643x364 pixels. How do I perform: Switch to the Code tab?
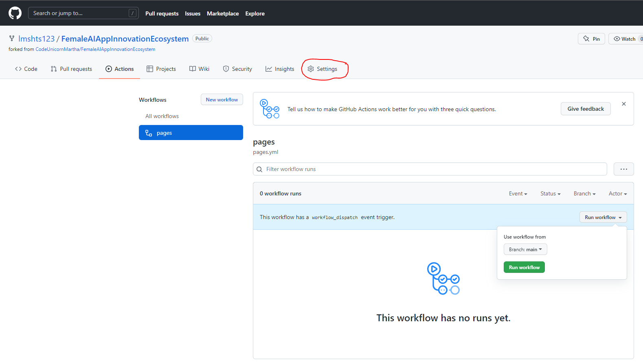click(x=26, y=69)
